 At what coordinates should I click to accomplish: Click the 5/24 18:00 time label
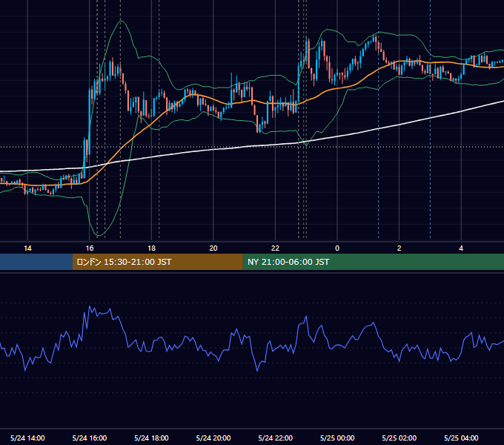(151, 438)
